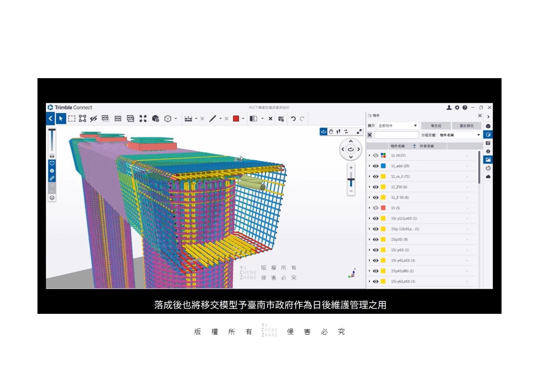
Task: Activate the pan hand tool
Action: (331, 131)
